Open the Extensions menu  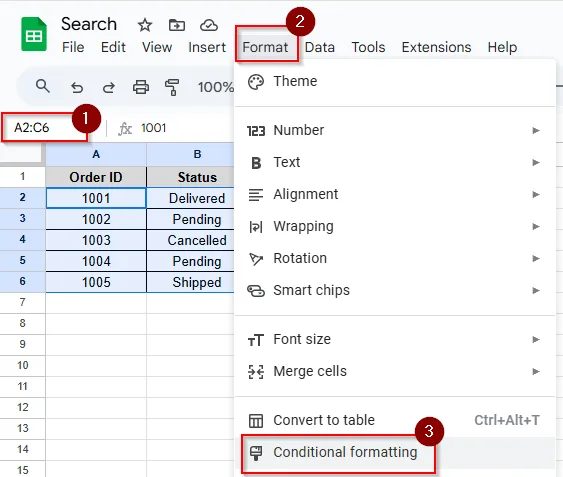436,47
